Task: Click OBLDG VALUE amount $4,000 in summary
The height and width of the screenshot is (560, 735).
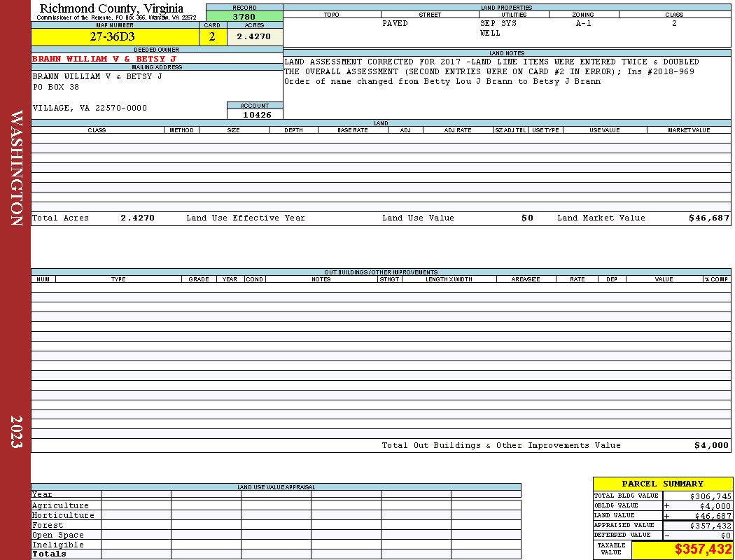Action: point(715,506)
